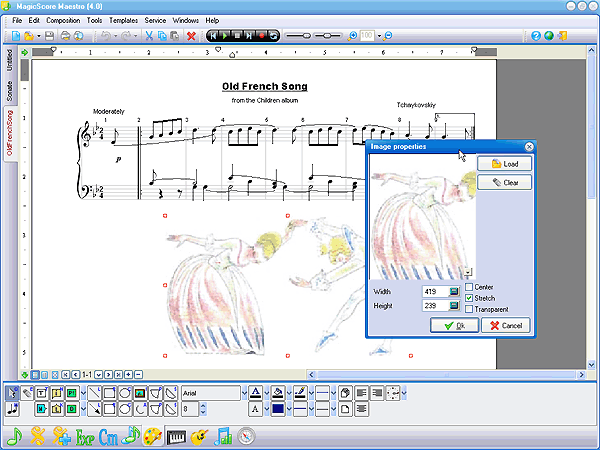This screenshot has height=450, width=600.
Task: Open Help with the blue question icon
Action: point(536,36)
